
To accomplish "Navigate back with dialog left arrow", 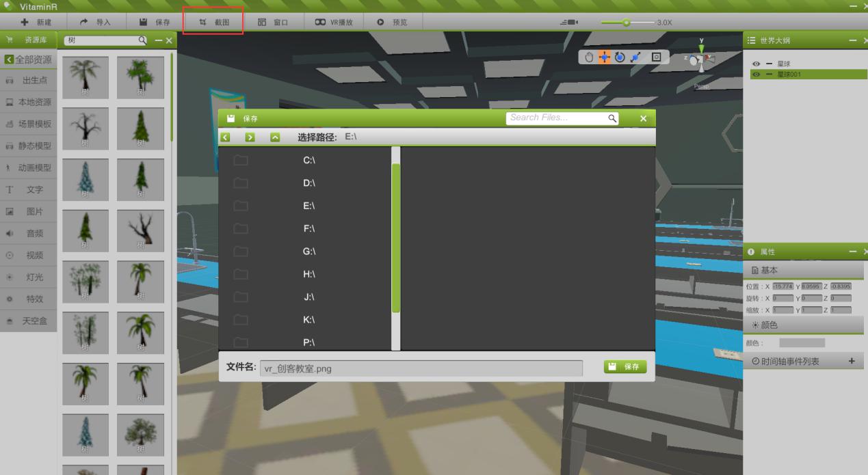I will click(x=226, y=137).
